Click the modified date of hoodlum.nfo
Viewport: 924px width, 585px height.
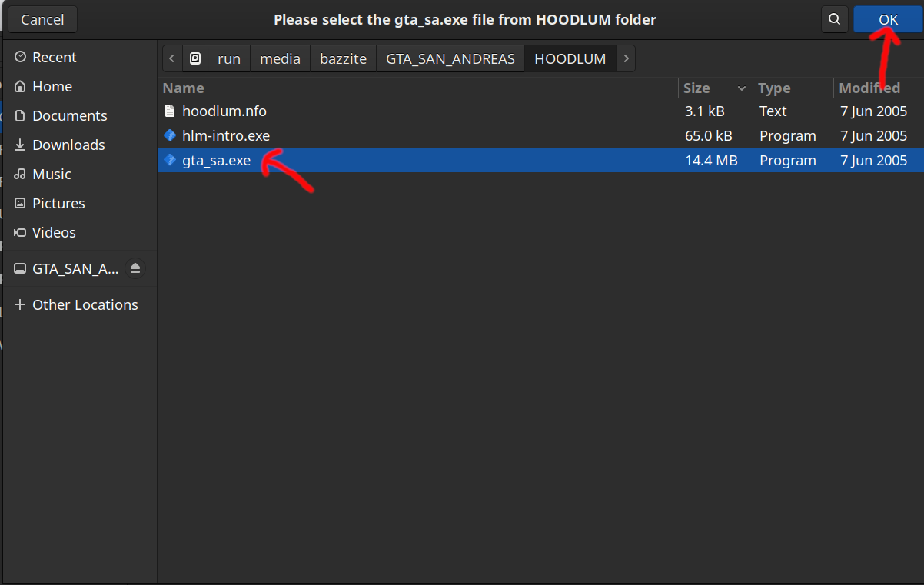(x=874, y=111)
